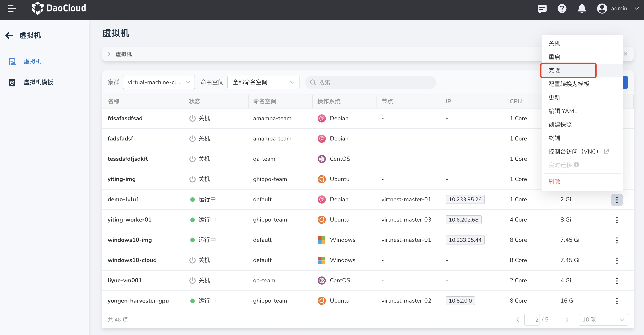This screenshot has width=644, height=335.
Task: Open 虚拟机模板 in the sidebar
Action: [38, 82]
